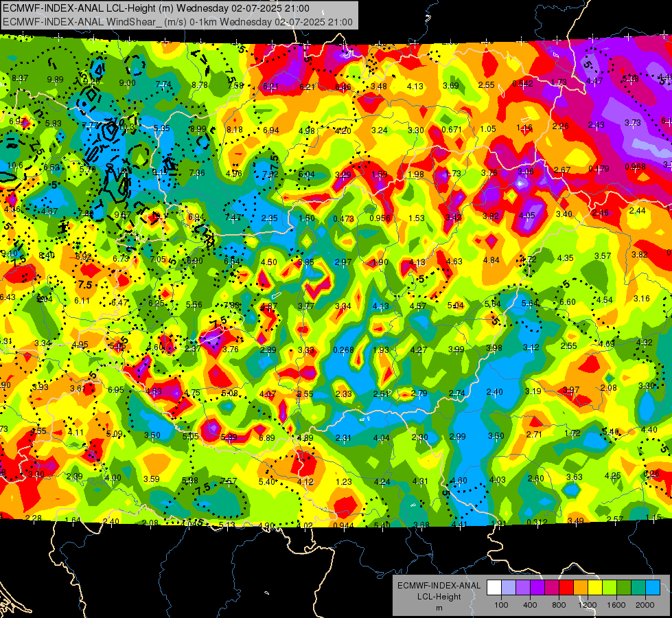
Task: Click the wind shear value '1.50'
Action: coord(306,218)
